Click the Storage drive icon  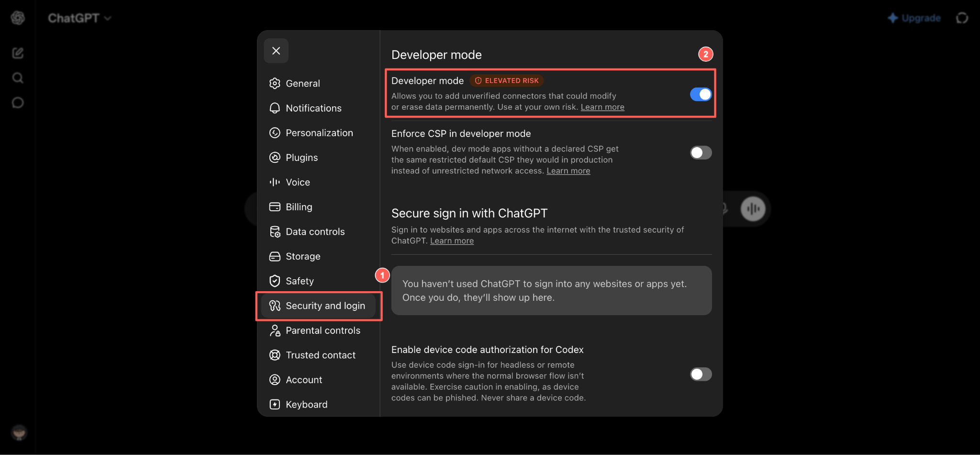pyautogui.click(x=275, y=256)
